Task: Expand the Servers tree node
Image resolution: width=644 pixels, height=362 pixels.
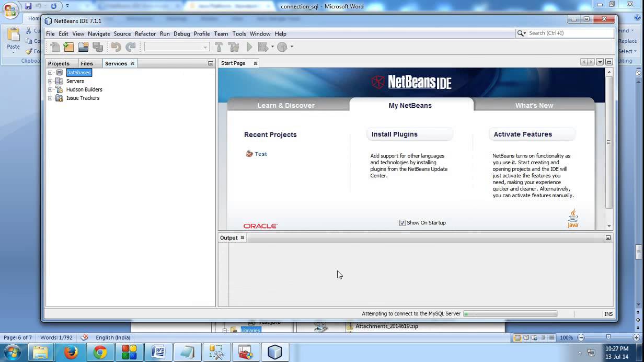Action: [50, 81]
